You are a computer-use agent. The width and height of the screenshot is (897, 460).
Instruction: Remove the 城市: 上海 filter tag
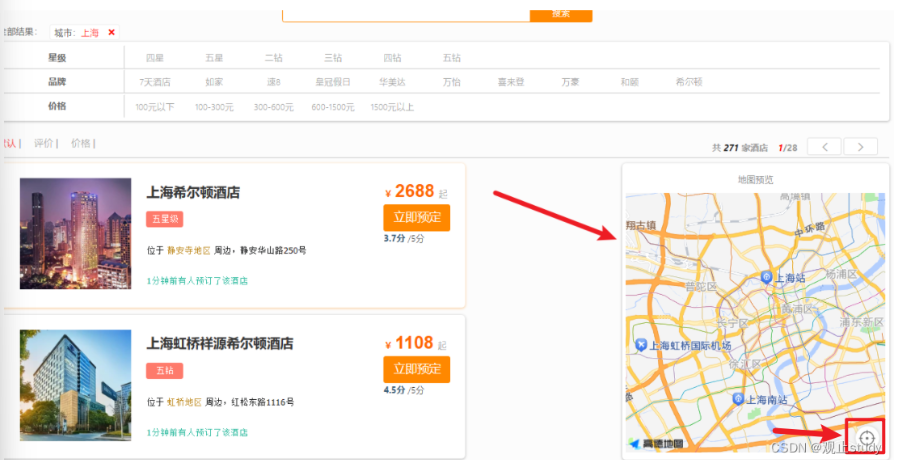[112, 33]
